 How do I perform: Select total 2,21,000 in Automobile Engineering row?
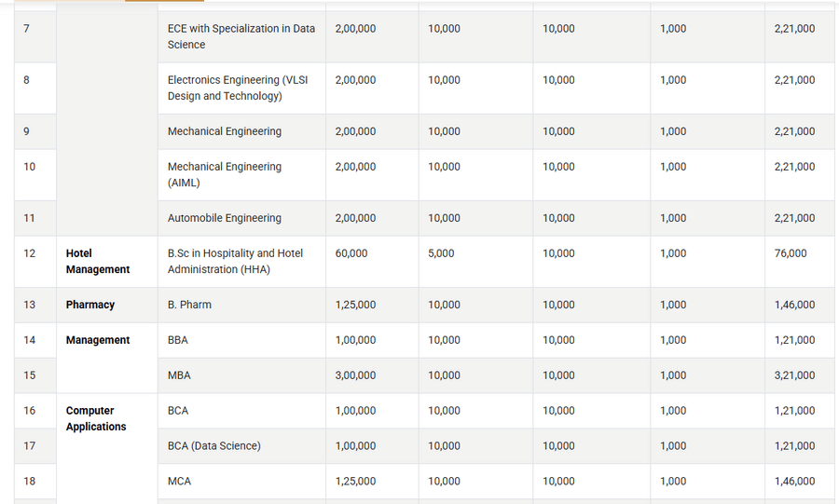794,218
